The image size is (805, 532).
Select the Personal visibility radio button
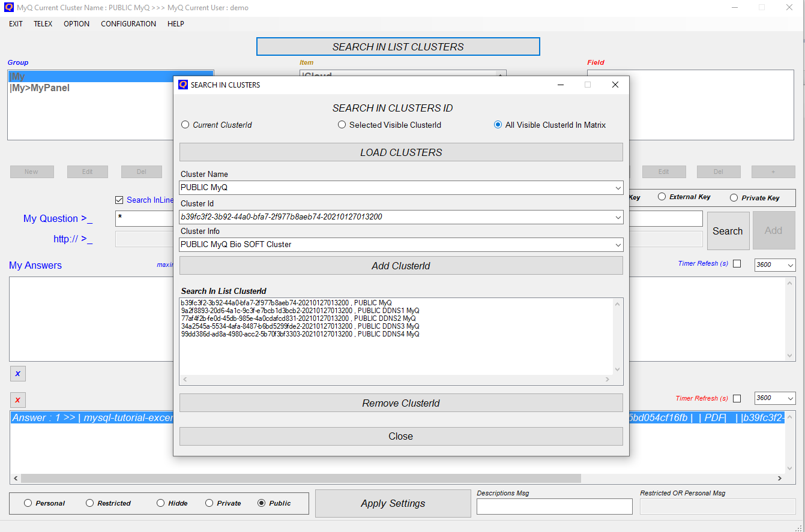point(28,503)
